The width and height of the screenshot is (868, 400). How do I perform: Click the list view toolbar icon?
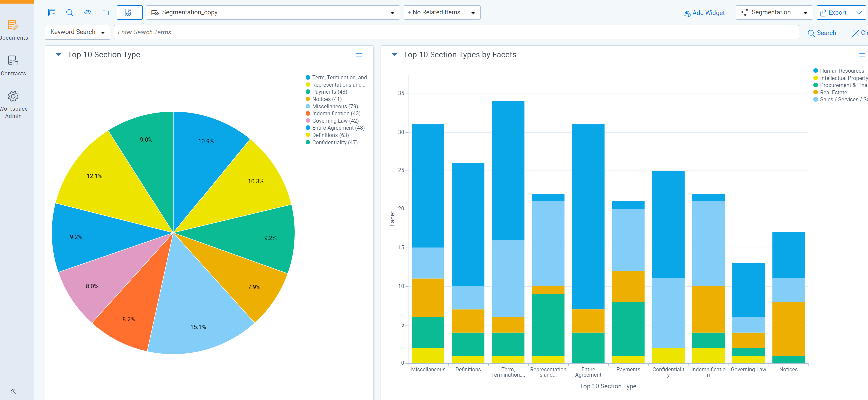[52, 13]
